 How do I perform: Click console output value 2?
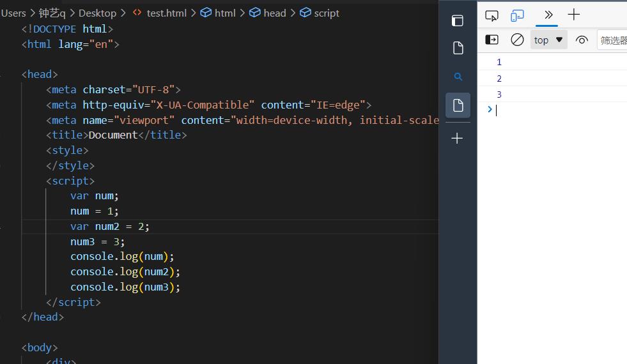[x=499, y=79]
